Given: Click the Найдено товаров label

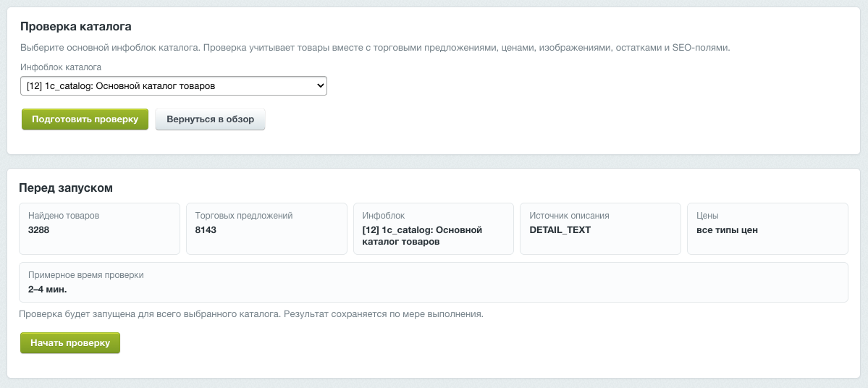Looking at the screenshot, I should pos(64,216).
